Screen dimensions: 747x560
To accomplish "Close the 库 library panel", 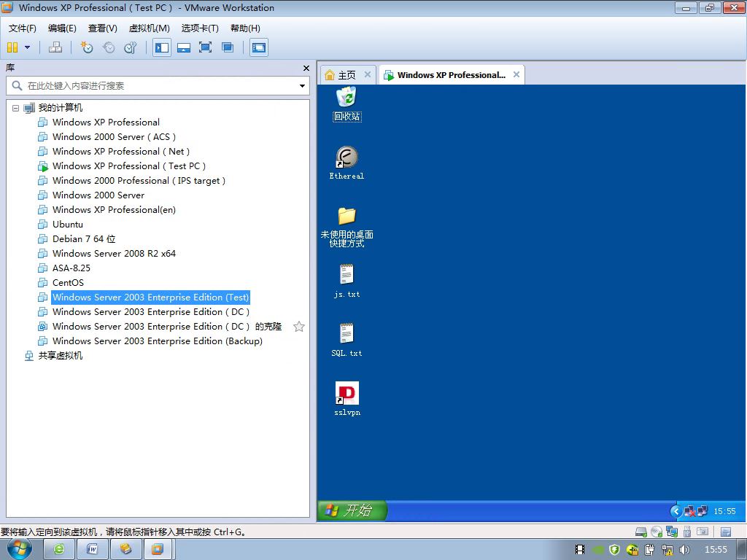I will tap(306, 68).
